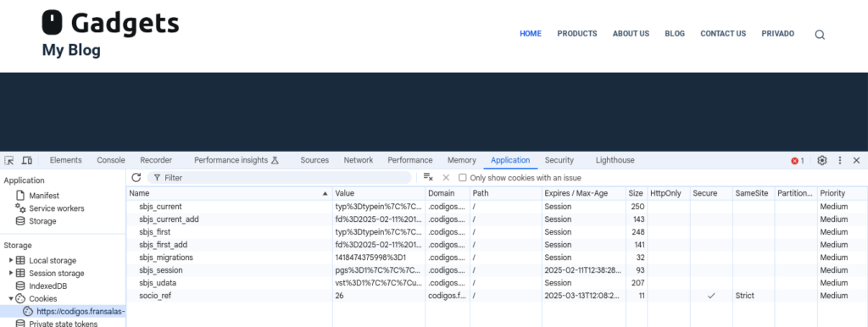Image resolution: width=868 pixels, height=327 pixels.
Task: Select the inspect element picker icon
Action: (9, 160)
